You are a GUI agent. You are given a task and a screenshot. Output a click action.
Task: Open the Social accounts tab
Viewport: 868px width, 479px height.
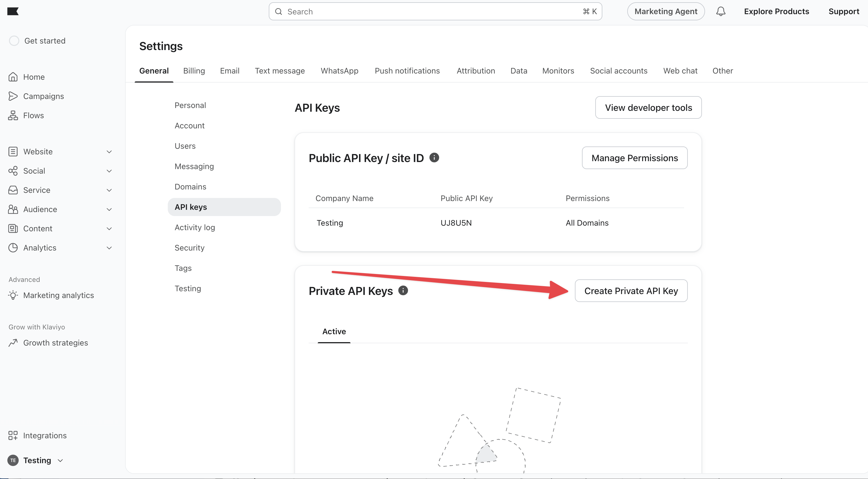pos(619,71)
